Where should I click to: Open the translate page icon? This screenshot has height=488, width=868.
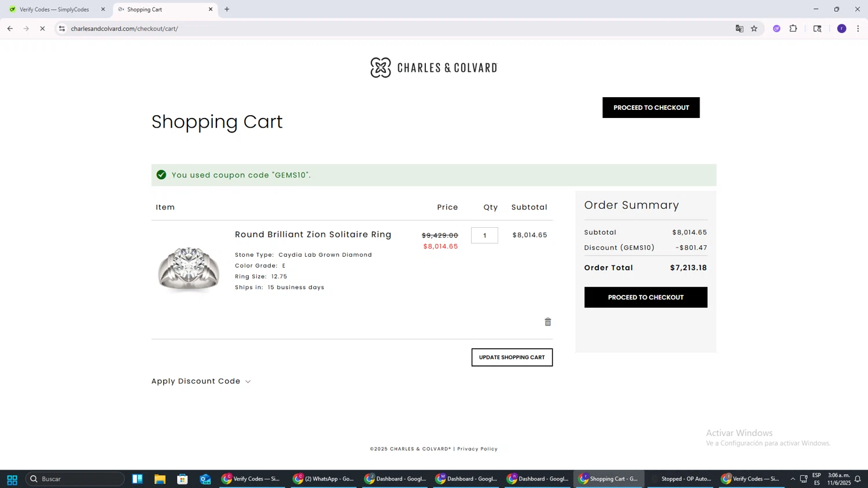[739, 28]
